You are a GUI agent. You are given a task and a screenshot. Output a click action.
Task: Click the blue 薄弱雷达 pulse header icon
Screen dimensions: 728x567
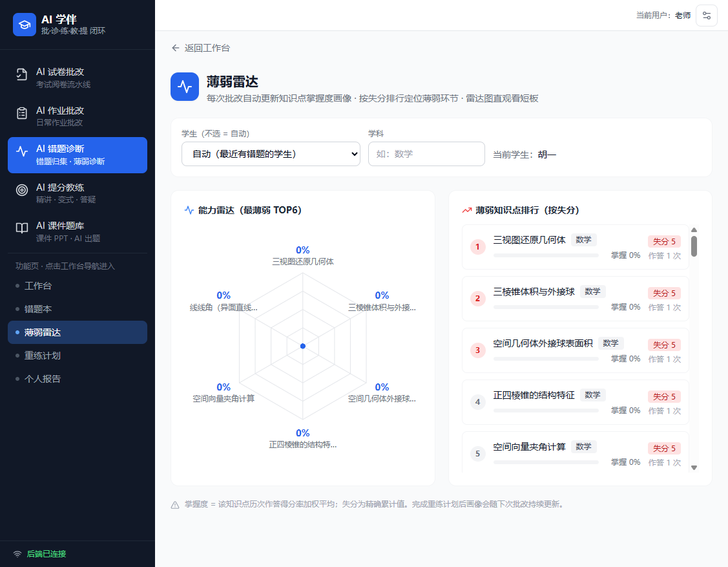[185, 87]
